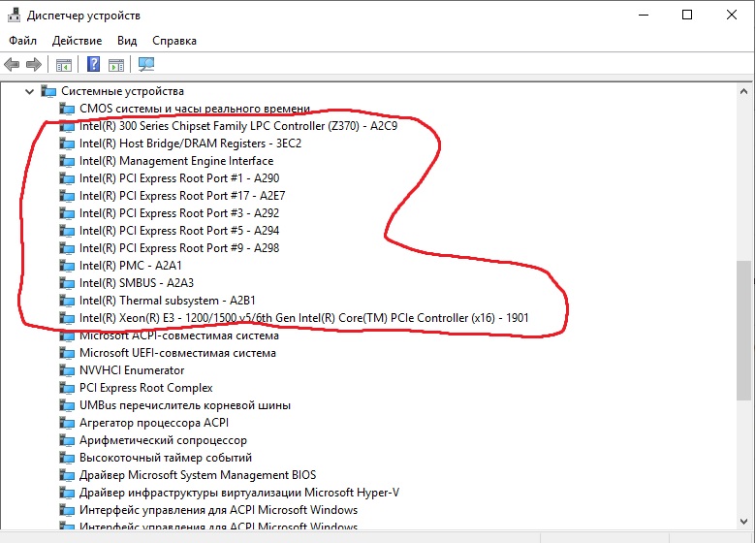Select Драйвер инфраструктуры виртуализации Microsoft Hyper-V

[x=239, y=493]
